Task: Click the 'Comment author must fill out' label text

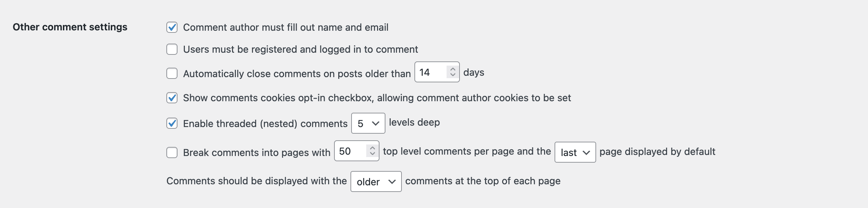Action: point(286,27)
